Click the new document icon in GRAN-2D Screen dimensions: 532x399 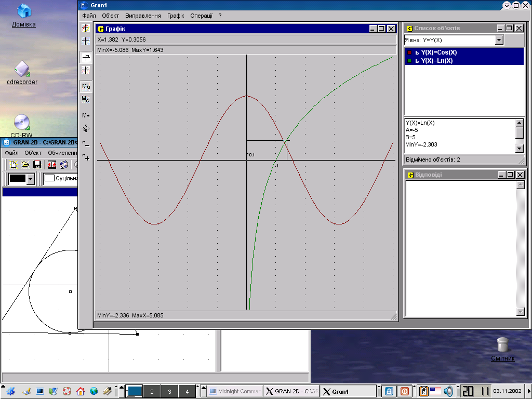pos(13,165)
